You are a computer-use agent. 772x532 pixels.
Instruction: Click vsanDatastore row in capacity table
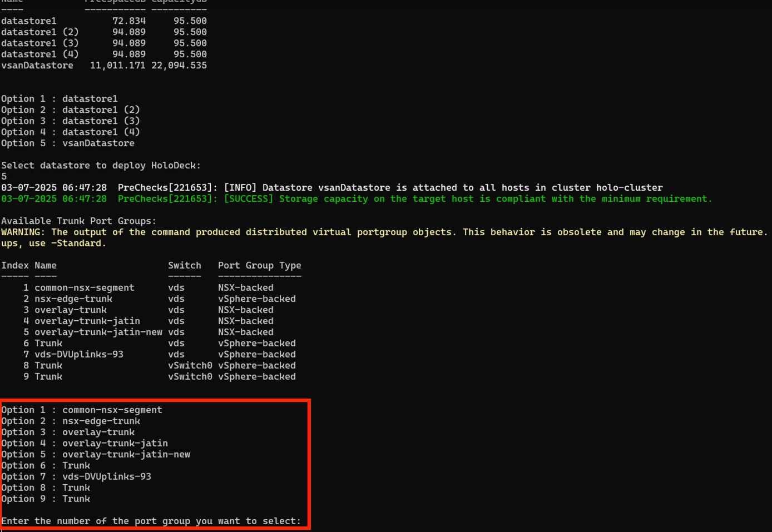(103, 65)
